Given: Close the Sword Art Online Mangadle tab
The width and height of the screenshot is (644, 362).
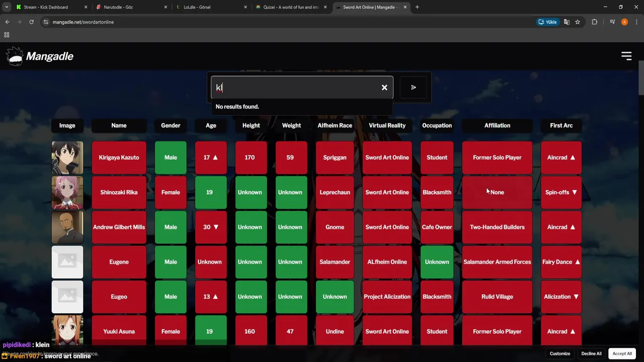Looking at the screenshot, I should pos(405,7).
